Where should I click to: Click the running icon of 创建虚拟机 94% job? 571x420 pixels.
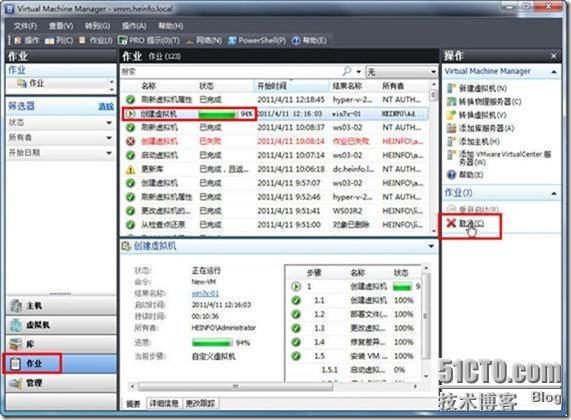130,114
